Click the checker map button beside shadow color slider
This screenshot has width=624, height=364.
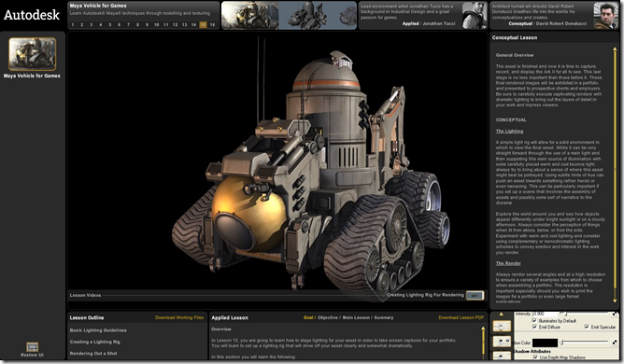click(x=615, y=343)
